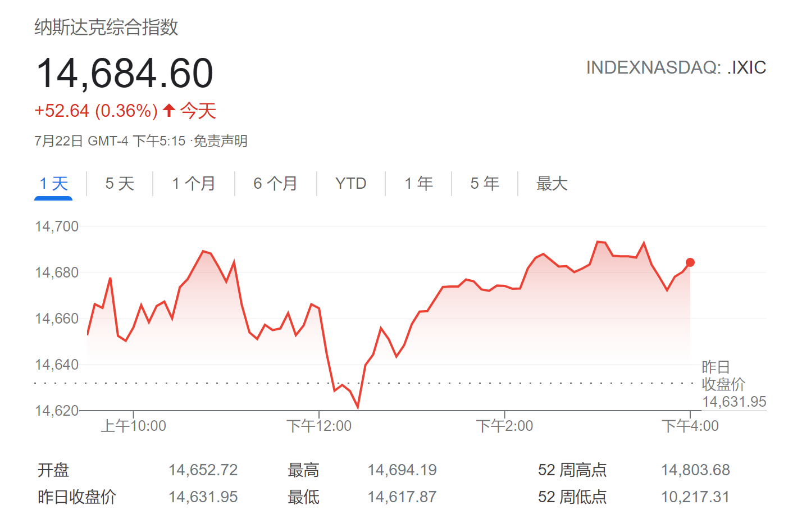Switch to the 5 天 chart tab
The image size is (802, 532).
point(120,184)
